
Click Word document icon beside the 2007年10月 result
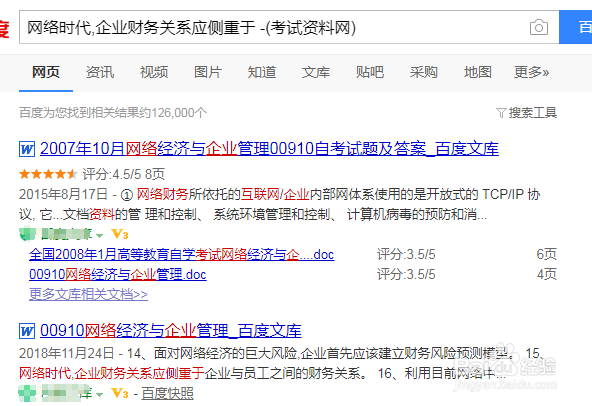tap(27, 149)
